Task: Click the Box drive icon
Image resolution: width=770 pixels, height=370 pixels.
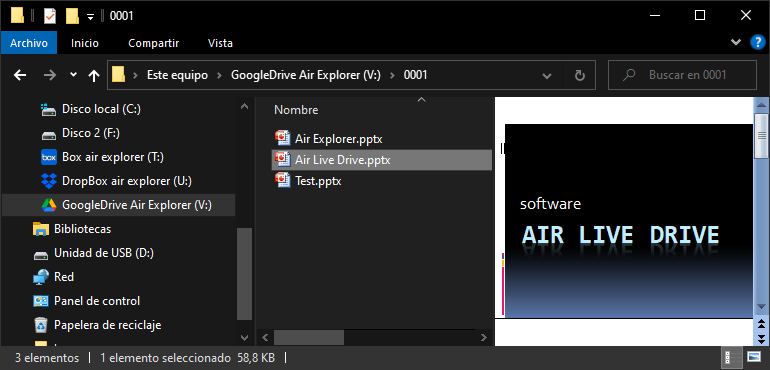Action: [x=49, y=157]
